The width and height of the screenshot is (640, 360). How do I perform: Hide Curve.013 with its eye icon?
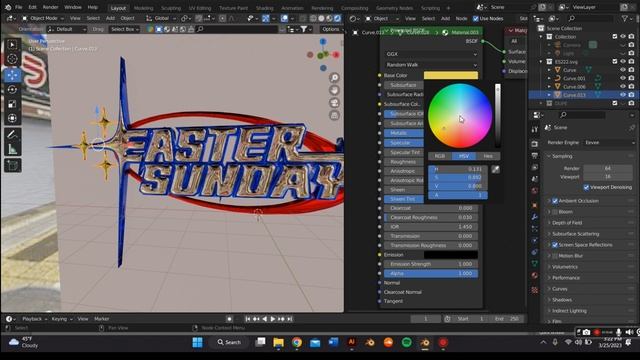pyautogui.click(x=623, y=95)
